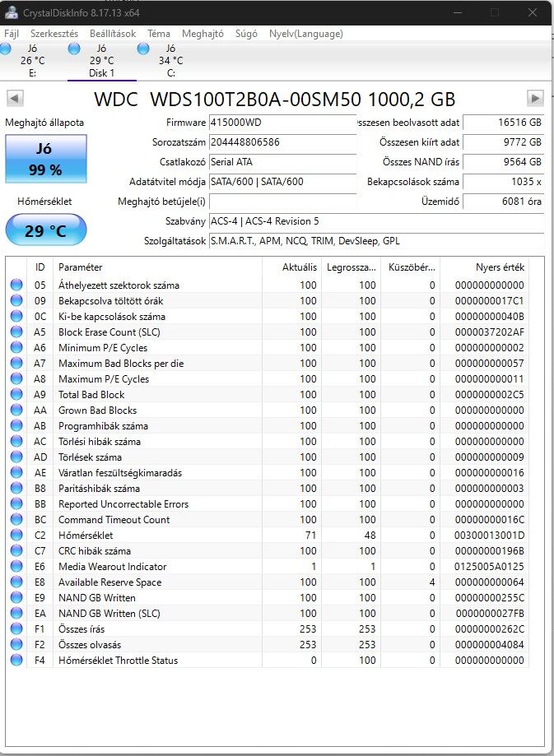
Task: Click the disk model title WDC WDS100T2B0A
Action: (x=275, y=99)
